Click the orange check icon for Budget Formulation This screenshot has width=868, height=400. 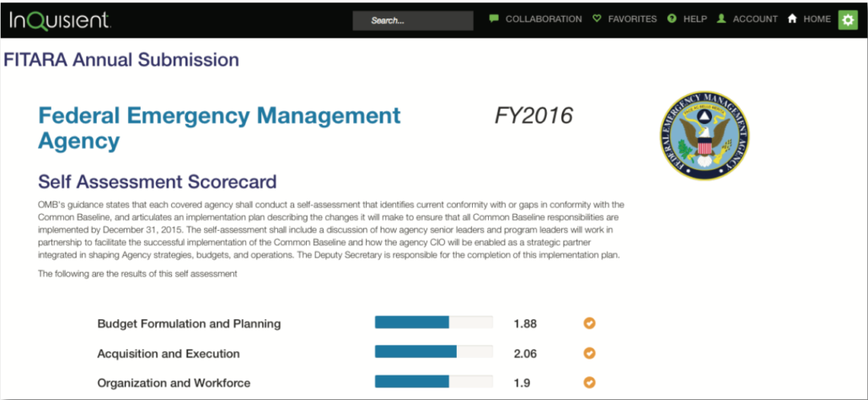[x=590, y=323]
